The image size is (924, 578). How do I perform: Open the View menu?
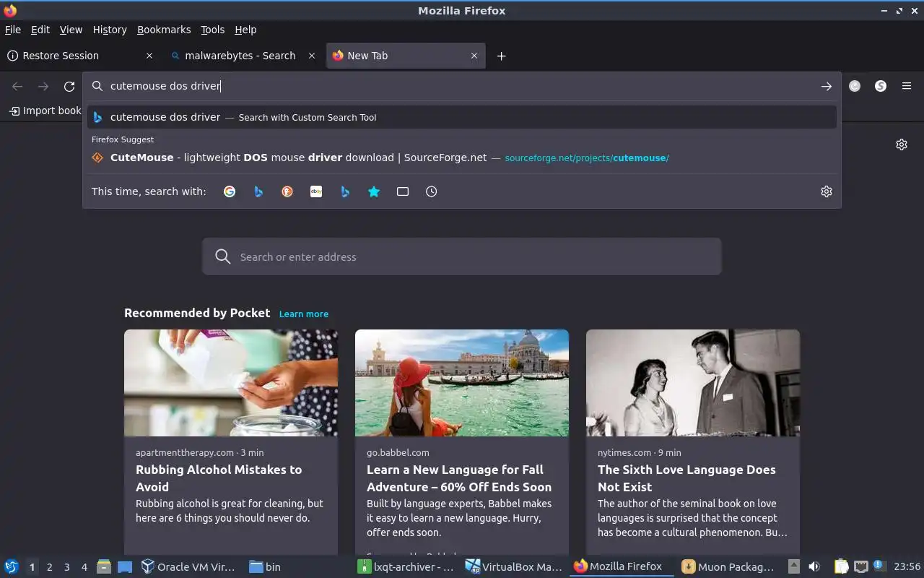[x=71, y=30]
